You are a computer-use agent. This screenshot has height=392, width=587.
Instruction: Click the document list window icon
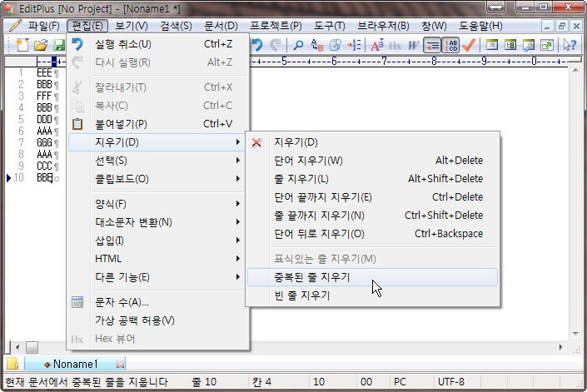click(492, 45)
